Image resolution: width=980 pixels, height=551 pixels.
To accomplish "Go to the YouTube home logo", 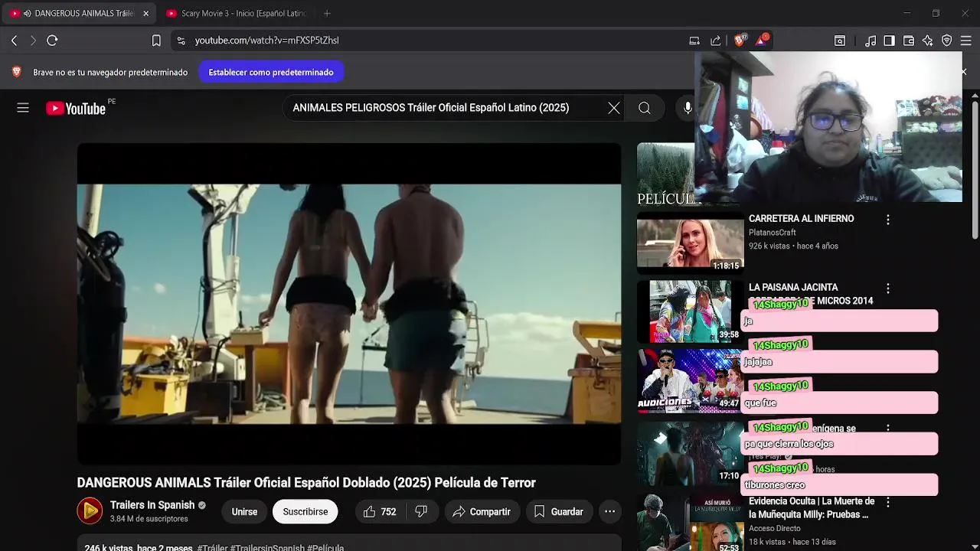I will click(x=76, y=108).
